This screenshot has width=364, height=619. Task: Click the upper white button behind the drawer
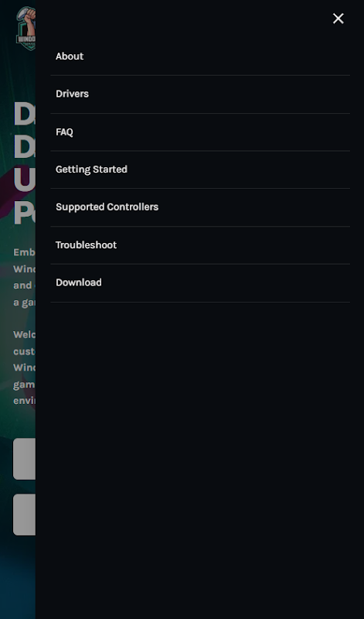pos(25,459)
